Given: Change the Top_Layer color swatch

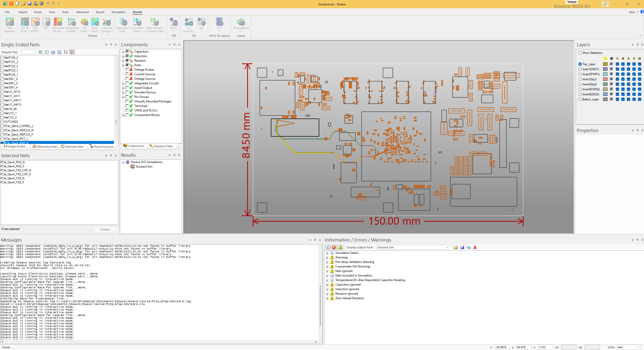Looking at the screenshot, I should 605,64.
